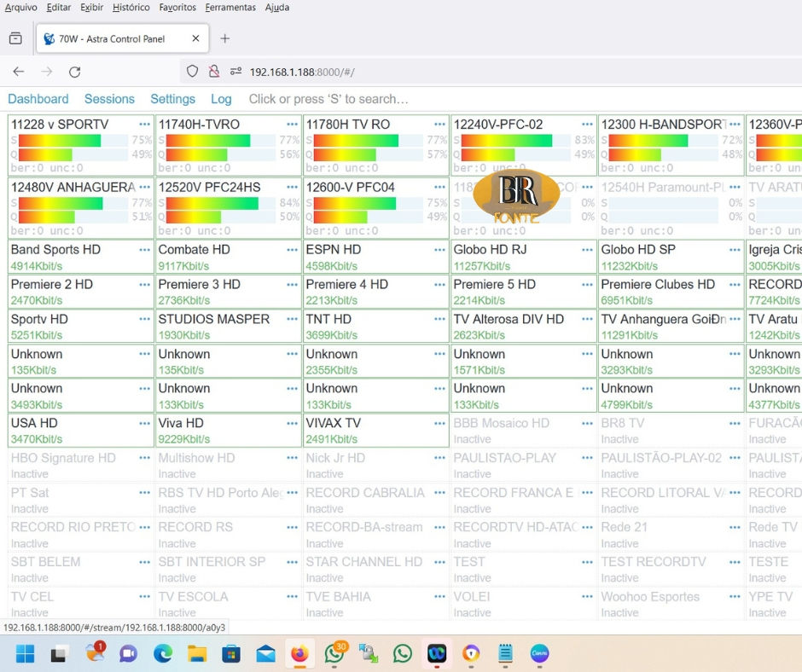Open the USA HD stream
Image resolution: width=802 pixels, height=672 pixels.
click(81, 430)
